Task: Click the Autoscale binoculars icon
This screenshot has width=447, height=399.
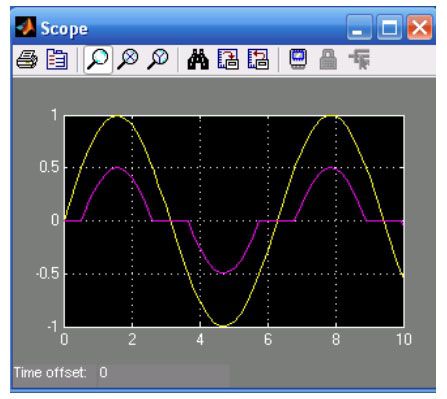Action: [198, 60]
